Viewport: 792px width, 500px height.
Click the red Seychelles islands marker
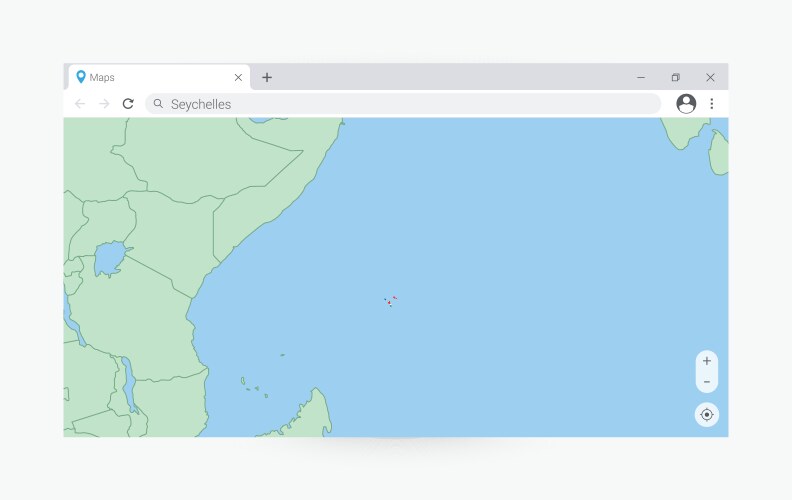pos(390,300)
